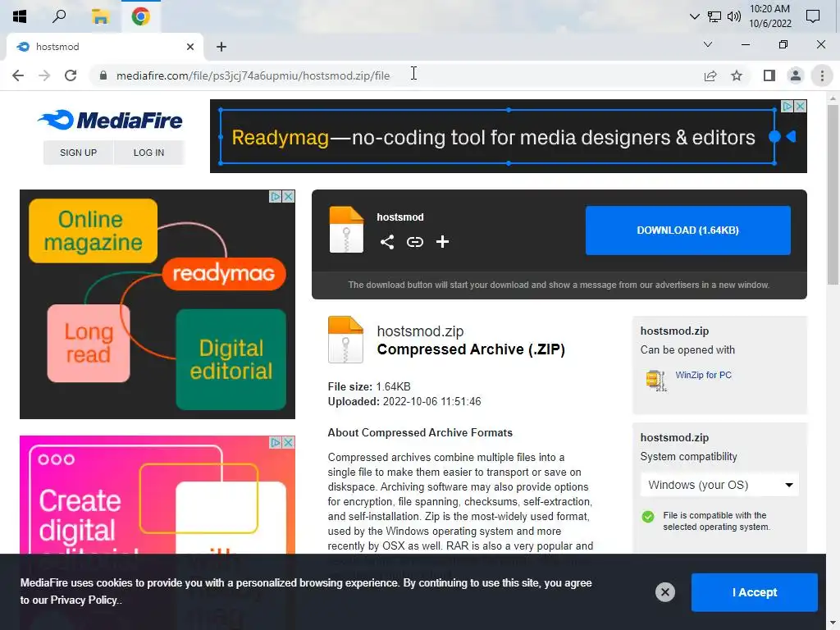This screenshot has height=630, width=840.
Task: Open volume speaker tray icon
Action: (734, 16)
